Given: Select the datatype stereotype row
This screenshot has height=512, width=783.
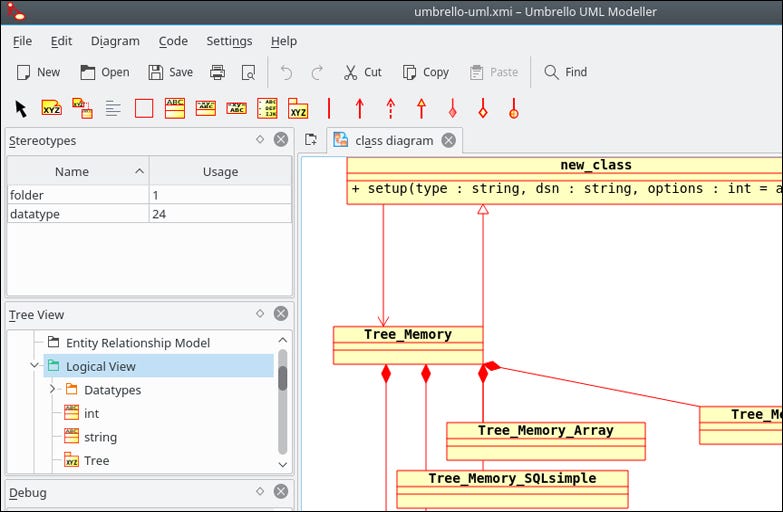Looking at the screenshot, I should point(149,214).
